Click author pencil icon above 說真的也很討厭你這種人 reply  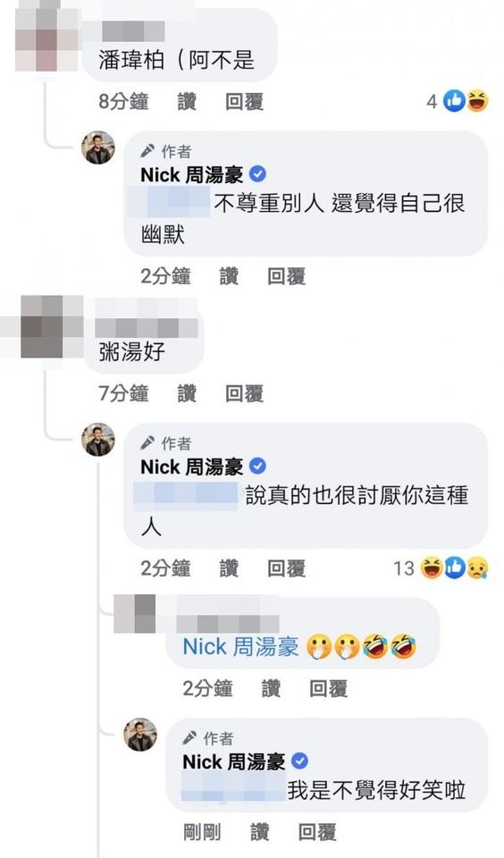pos(147,442)
